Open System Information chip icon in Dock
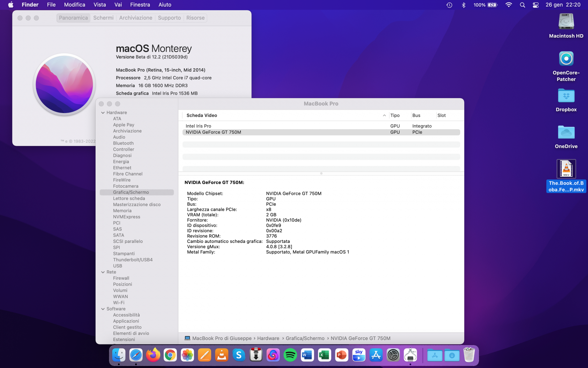Viewport: 588px width, 368px height. coord(410,355)
